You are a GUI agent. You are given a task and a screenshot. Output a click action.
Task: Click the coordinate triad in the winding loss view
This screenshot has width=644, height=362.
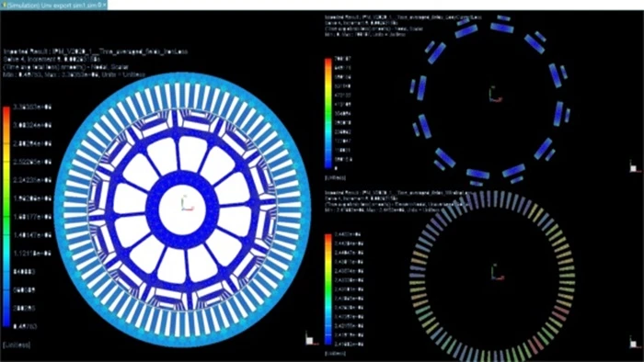coord(497,272)
